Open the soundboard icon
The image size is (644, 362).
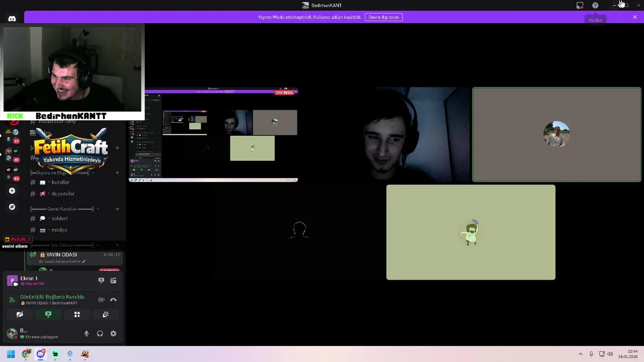(x=106, y=314)
